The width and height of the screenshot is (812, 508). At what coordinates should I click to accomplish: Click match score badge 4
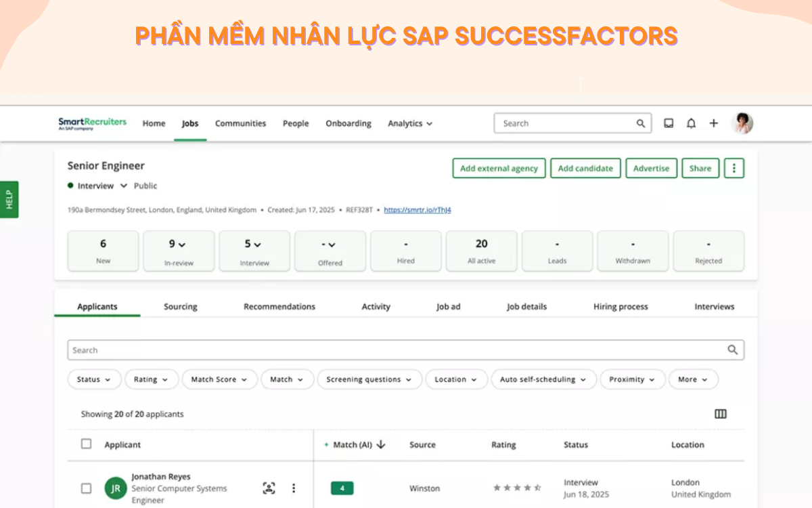tap(342, 488)
